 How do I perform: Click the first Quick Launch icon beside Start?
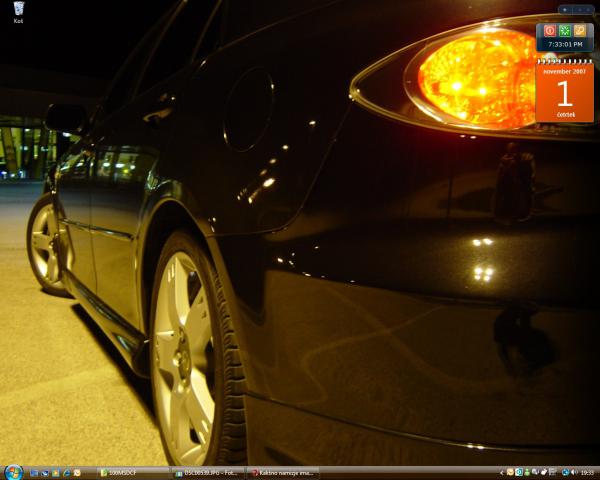[x=34, y=472]
